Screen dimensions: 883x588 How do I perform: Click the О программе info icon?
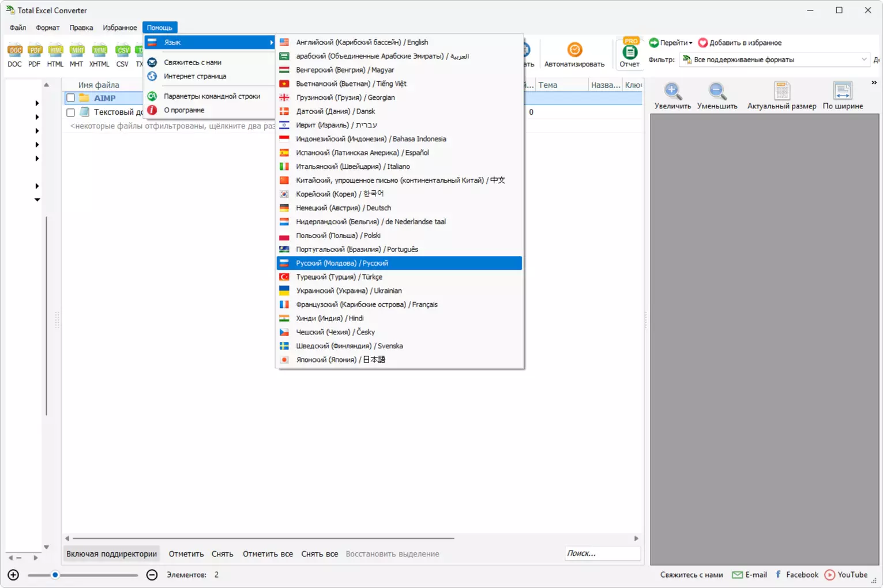point(152,110)
